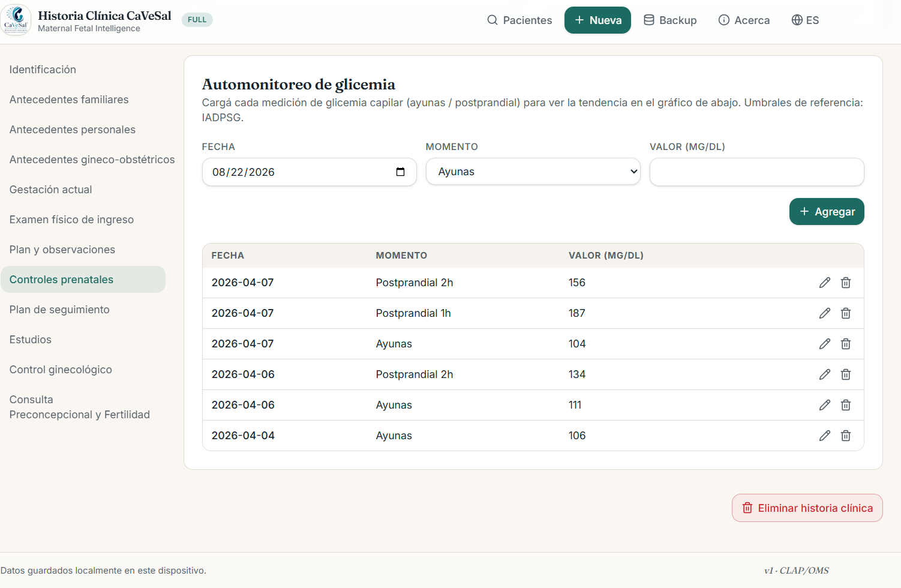Delete the Postprandial 1h 187 entry

(846, 313)
